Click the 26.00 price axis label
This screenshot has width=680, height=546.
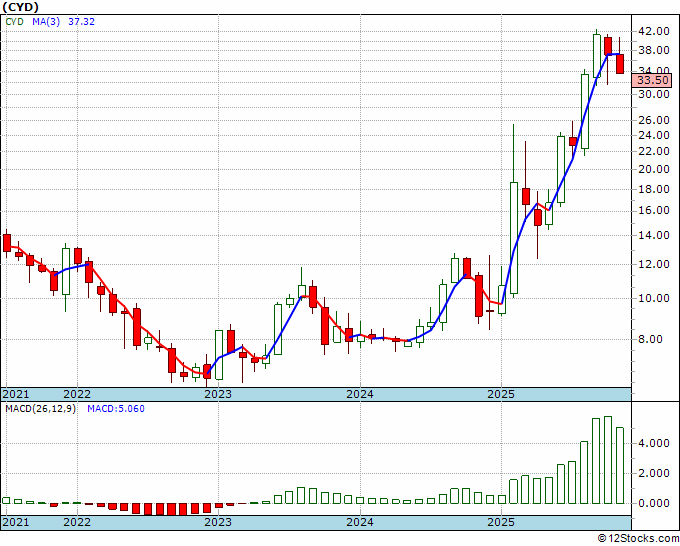pos(654,120)
